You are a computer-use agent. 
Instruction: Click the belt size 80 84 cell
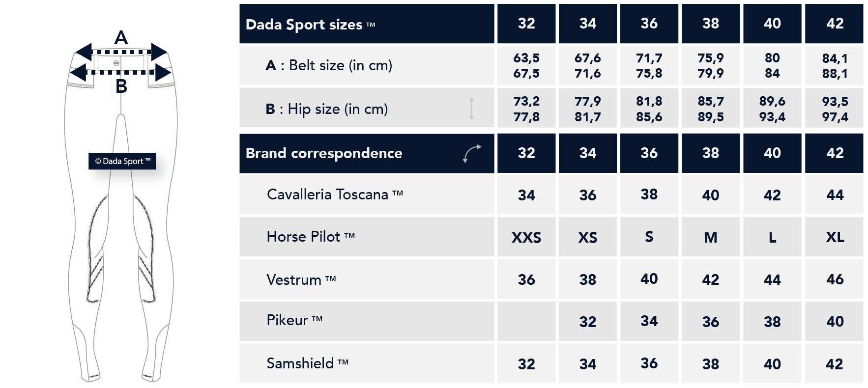tap(772, 65)
